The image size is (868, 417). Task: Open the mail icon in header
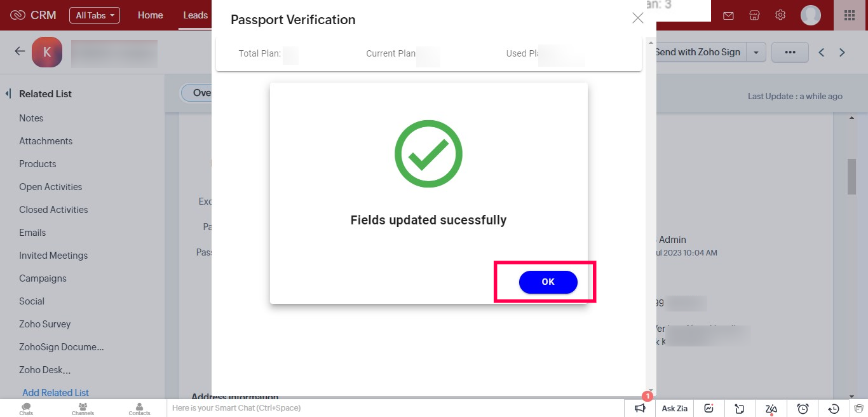click(728, 15)
